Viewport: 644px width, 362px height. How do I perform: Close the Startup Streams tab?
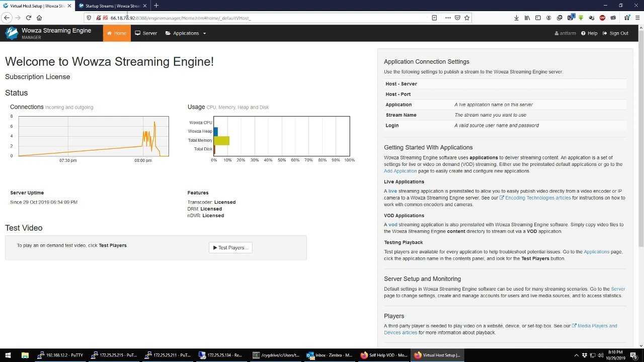click(145, 6)
